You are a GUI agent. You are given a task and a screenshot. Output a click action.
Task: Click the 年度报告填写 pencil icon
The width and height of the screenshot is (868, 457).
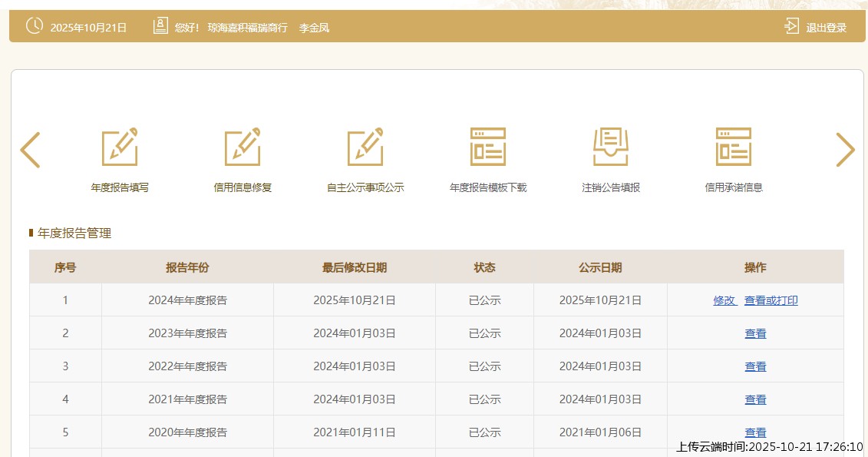(120, 147)
